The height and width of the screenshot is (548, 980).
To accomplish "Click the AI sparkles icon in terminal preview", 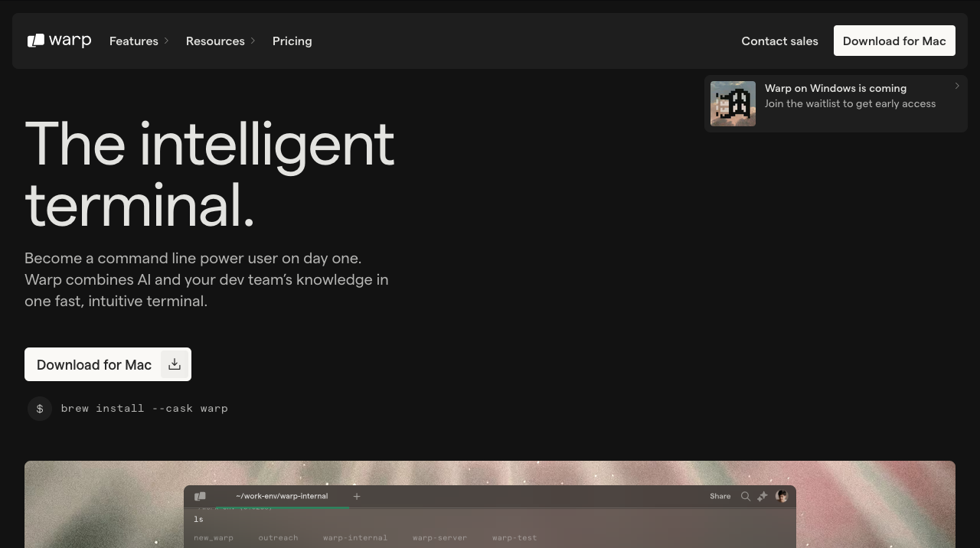I will point(763,497).
